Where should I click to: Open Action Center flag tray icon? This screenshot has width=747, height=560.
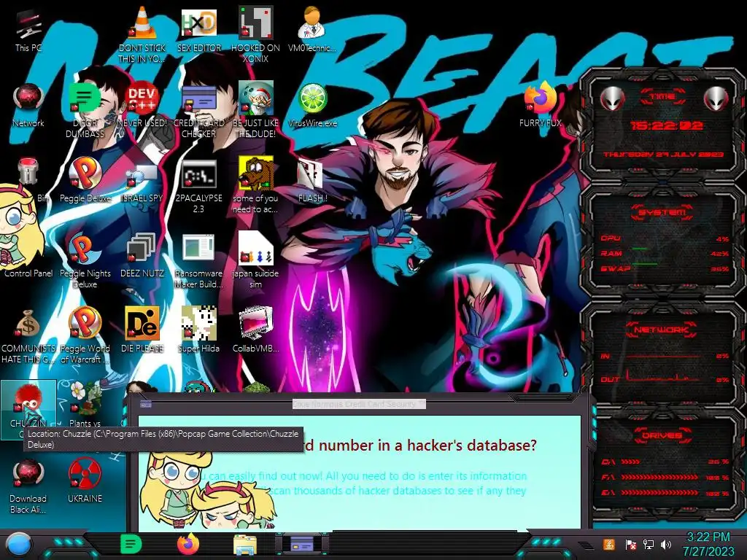[630, 544]
